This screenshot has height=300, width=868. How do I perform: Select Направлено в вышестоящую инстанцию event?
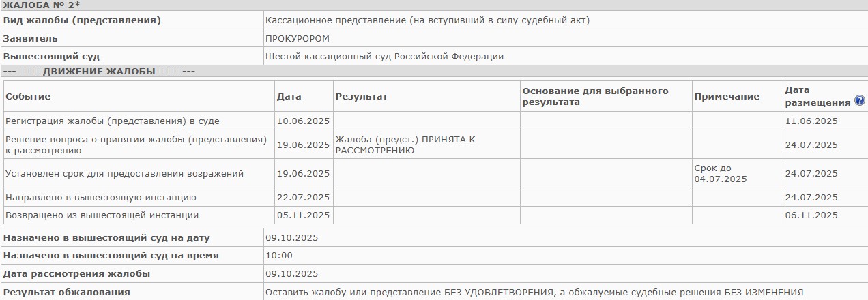pos(101,198)
